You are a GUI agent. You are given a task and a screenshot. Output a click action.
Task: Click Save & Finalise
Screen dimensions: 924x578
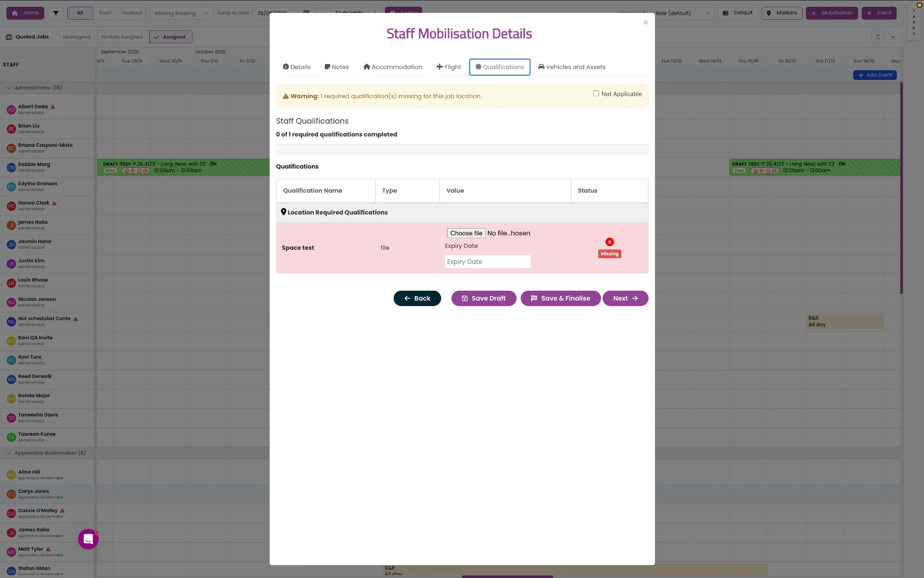pyautogui.click(x=560, y=298)
